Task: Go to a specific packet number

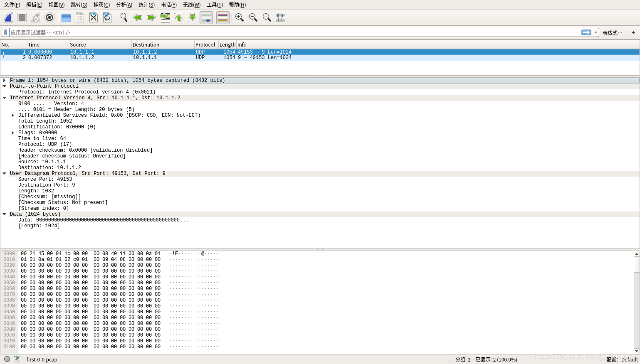Action: [165, 17]
